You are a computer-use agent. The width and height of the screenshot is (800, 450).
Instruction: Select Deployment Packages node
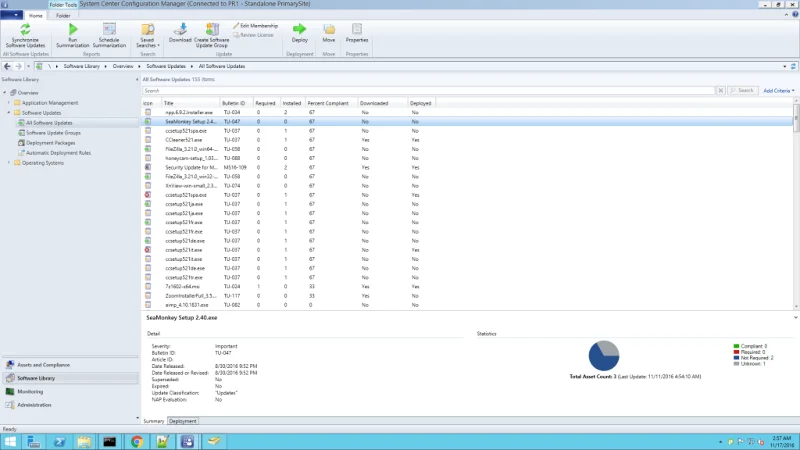click(51, 143)
